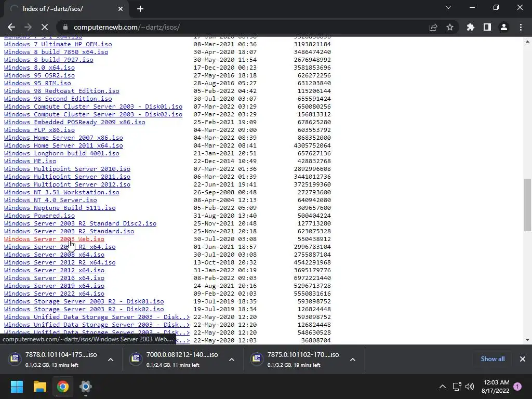Select file size 4305752064
Viewport: 532px width, 399px height.
(x=312, y=145)
